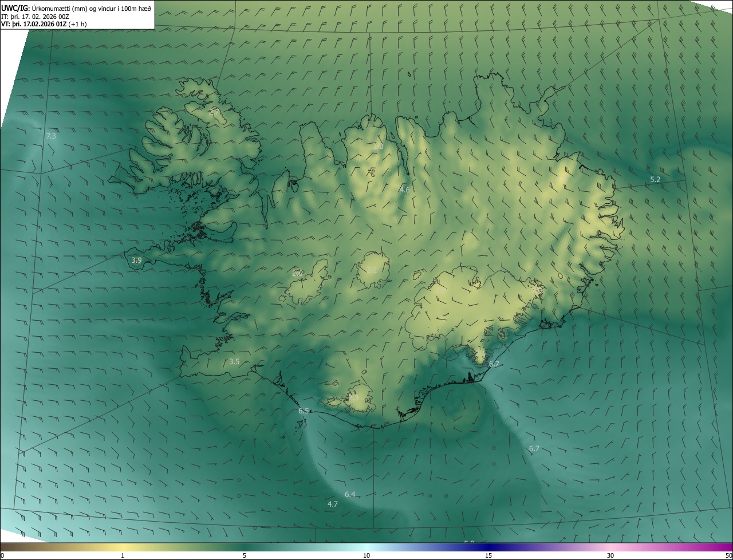
Task: Click the 3.5 value label
Action: [x=234, y=361]
